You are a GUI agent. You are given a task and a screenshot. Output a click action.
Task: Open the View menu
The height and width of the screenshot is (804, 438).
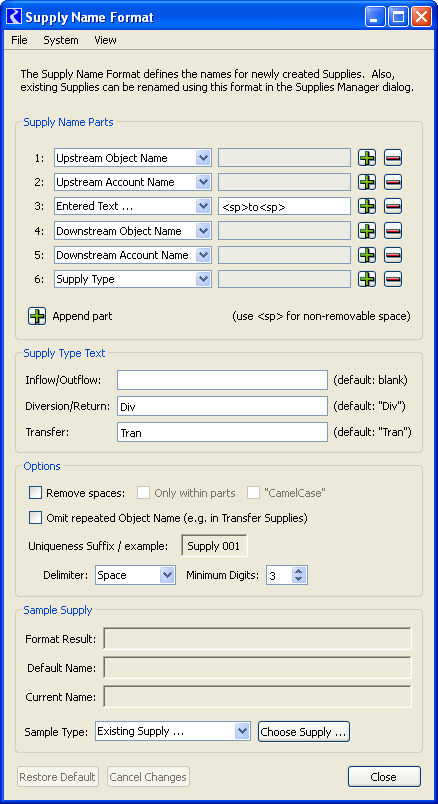[x=105, y=40]
